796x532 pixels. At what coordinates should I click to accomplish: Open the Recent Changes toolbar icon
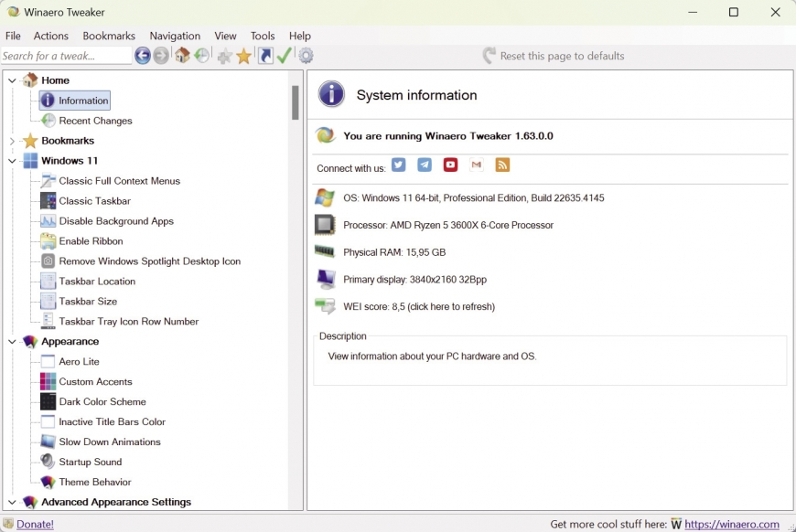[202, 55]
